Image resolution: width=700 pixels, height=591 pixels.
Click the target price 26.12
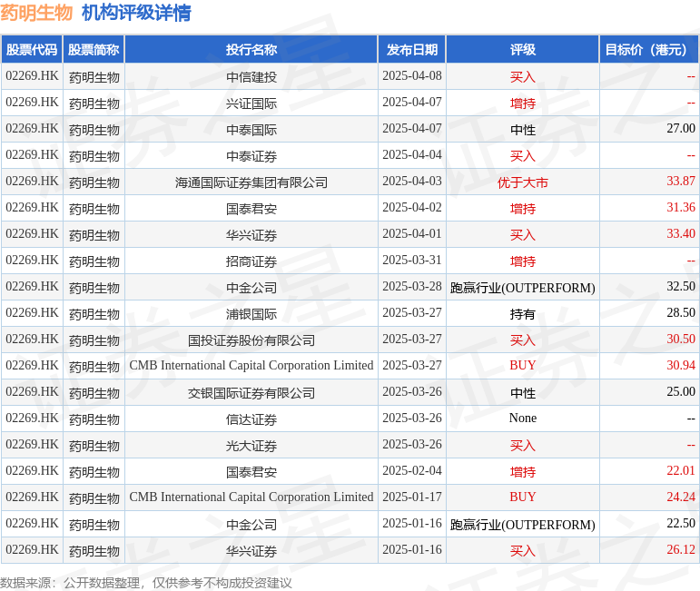coord(681,550)
